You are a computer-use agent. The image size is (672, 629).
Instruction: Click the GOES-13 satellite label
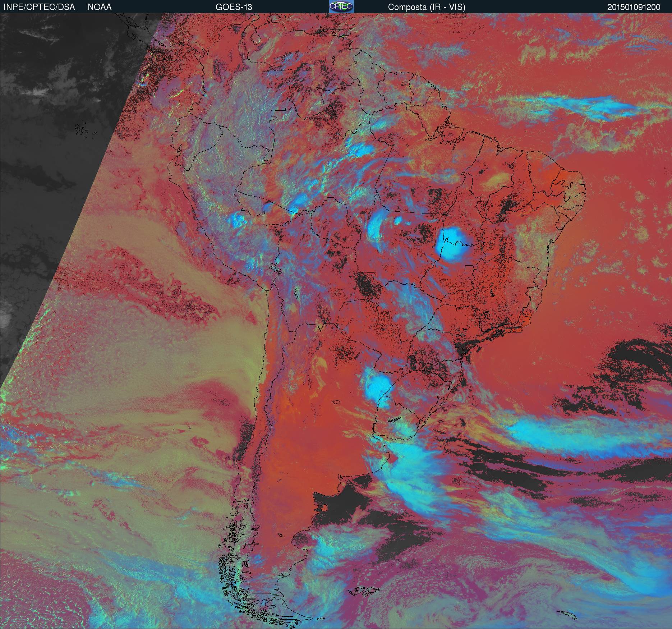(x=234, y=7)
